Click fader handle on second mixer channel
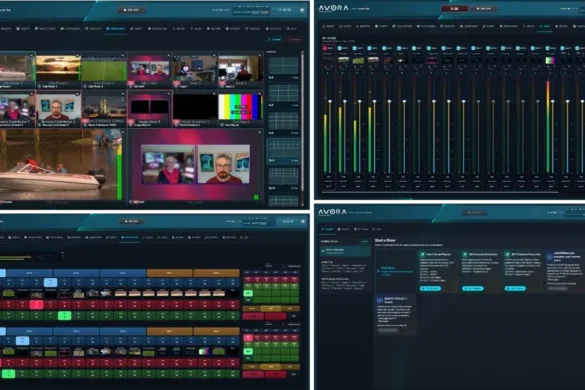This screenshot has width=585, height=390. pyautogui.click(x=345, y=102)
